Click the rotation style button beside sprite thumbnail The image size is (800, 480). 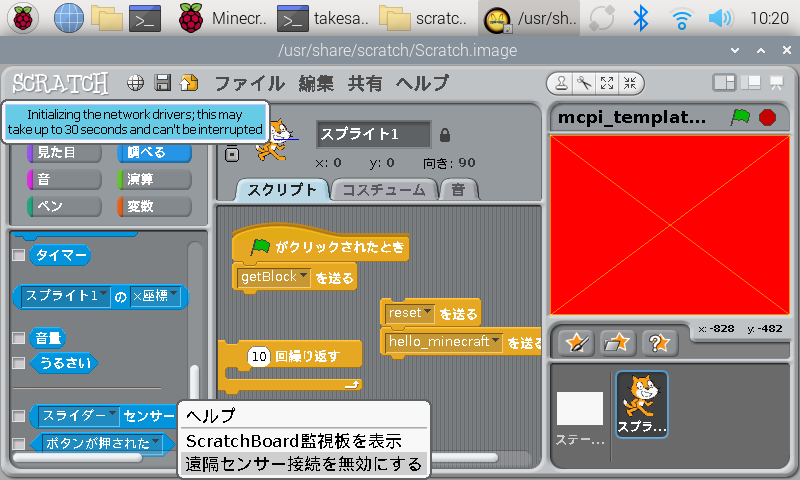coord(232,154)
